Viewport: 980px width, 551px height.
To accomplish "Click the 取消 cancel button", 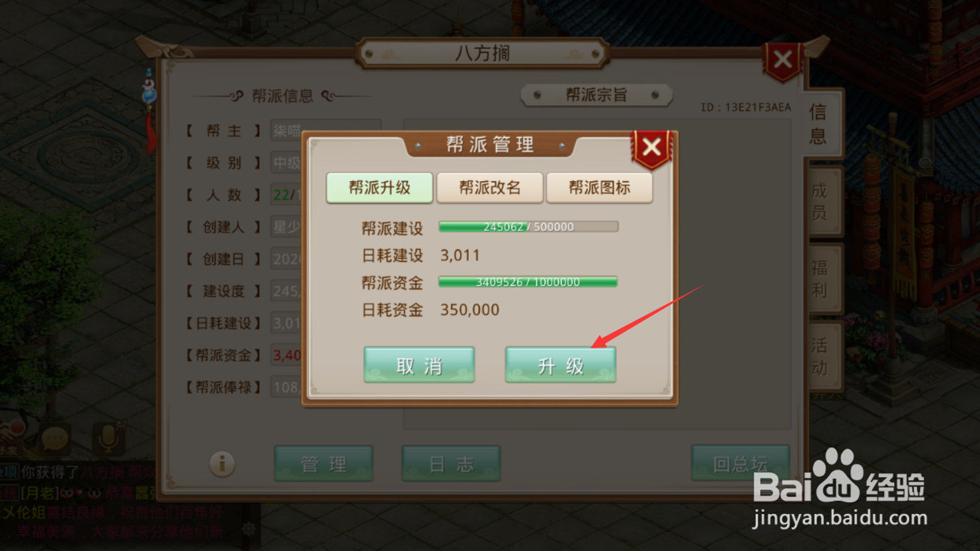I will pos(419,365).
